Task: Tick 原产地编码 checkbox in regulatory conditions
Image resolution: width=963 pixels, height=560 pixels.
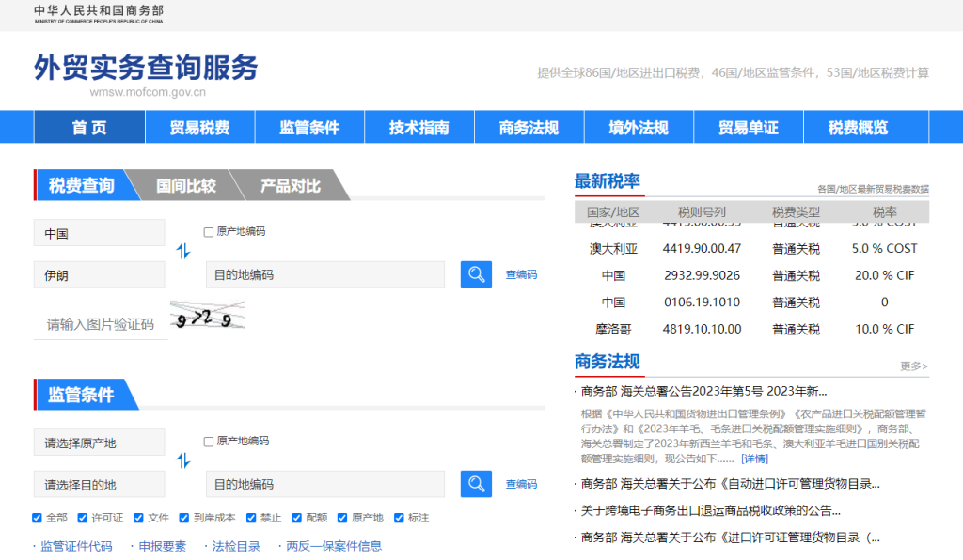Action: coord(208,442)
